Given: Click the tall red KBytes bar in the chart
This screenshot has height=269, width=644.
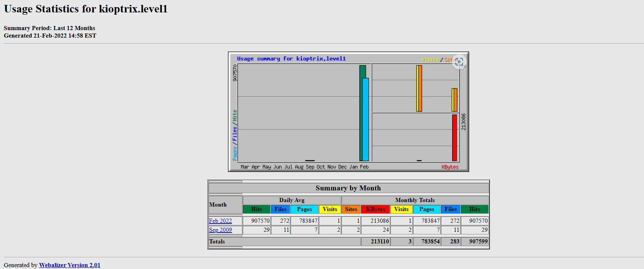Looking at the screenshot, I should click(454, 138).
